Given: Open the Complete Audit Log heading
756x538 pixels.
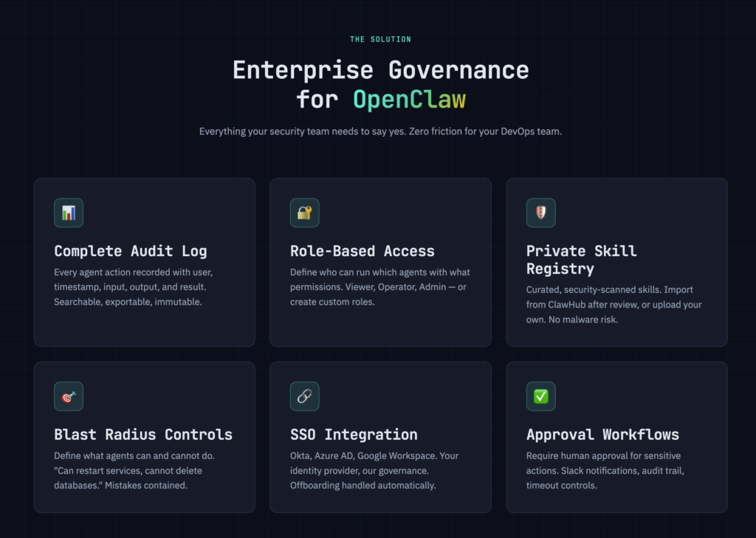Looking at the screenshot, I should (x=131, y=251).
